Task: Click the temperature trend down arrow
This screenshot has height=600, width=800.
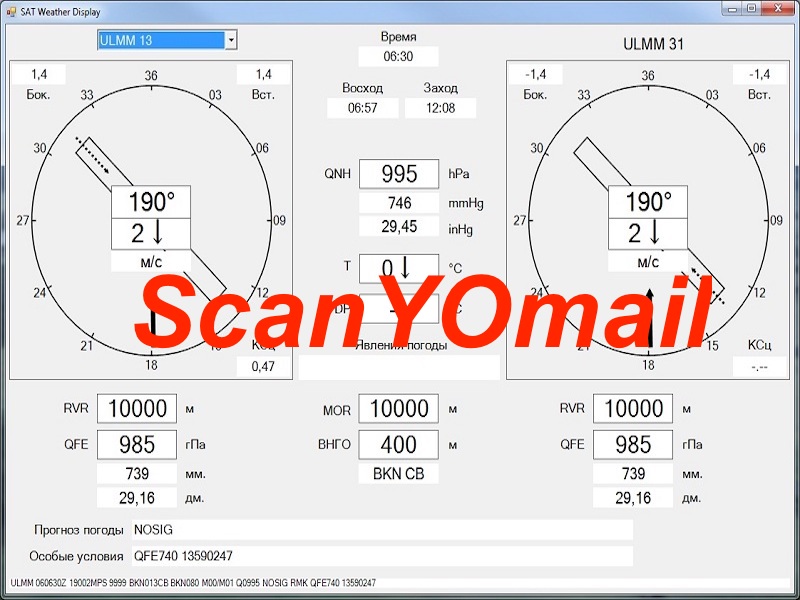Action: pyautogui.click(x=406, y=268)
